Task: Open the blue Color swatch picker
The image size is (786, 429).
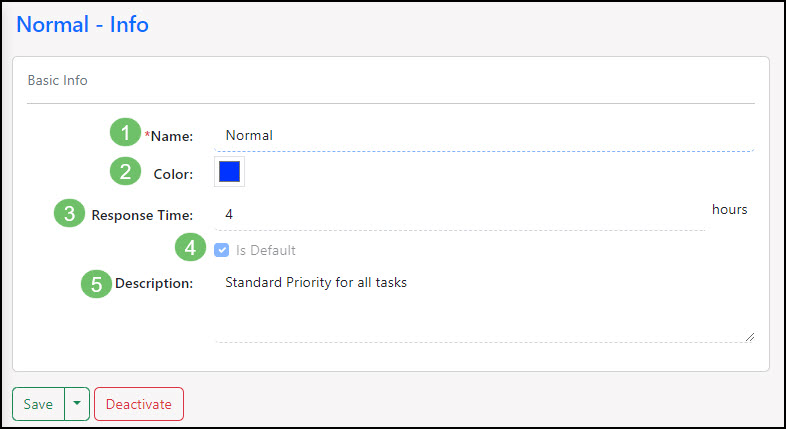Action: pos(229,172)
